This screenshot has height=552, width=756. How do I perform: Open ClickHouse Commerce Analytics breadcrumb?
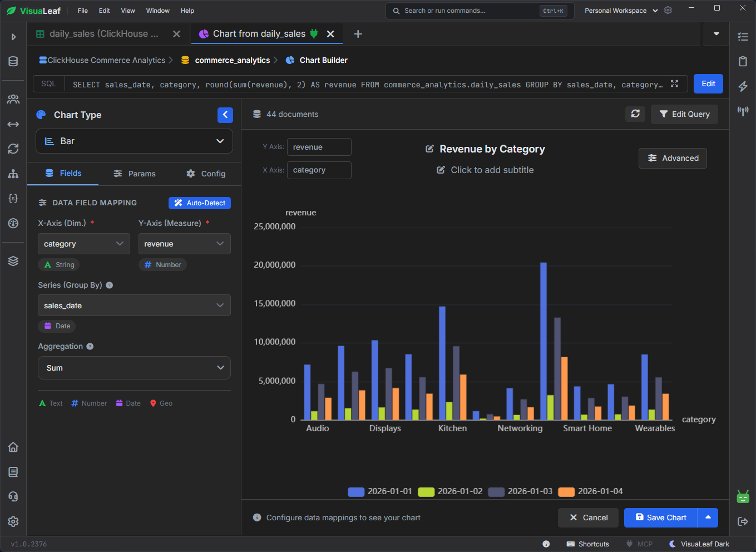pyautogui.click(x=102, y=60)
